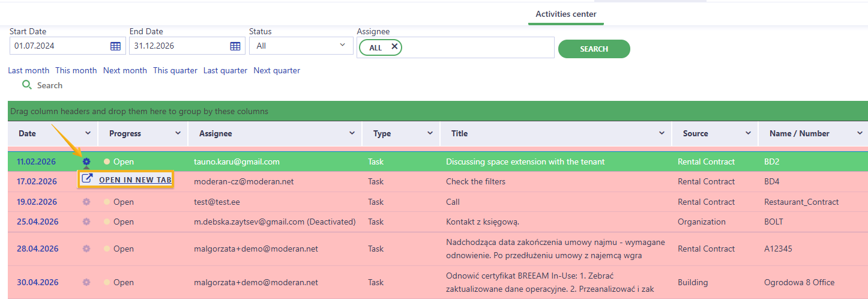Open date link 30.04.2026
Viewport: 868px width, 299px height.
pyautogui.click(x=37, y=282)
